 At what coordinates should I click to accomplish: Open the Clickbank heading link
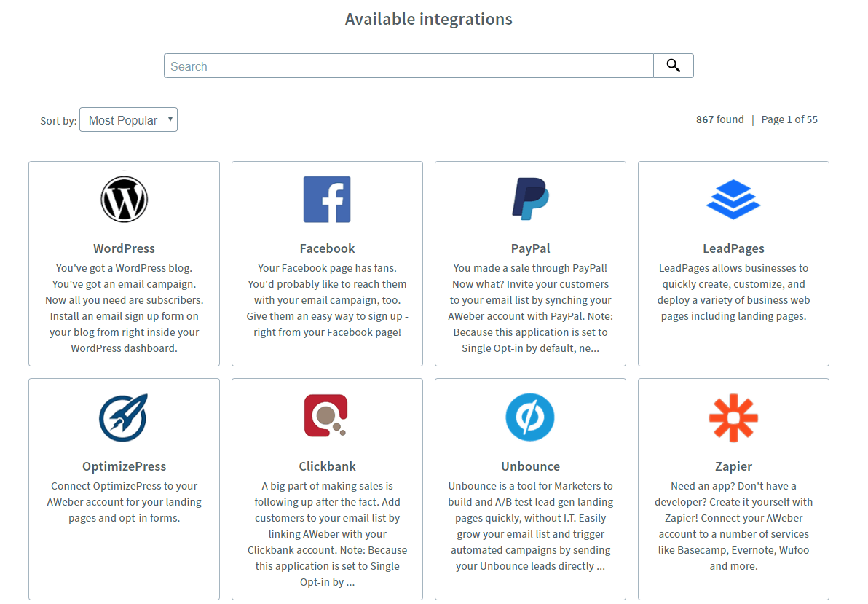[327, 466]
